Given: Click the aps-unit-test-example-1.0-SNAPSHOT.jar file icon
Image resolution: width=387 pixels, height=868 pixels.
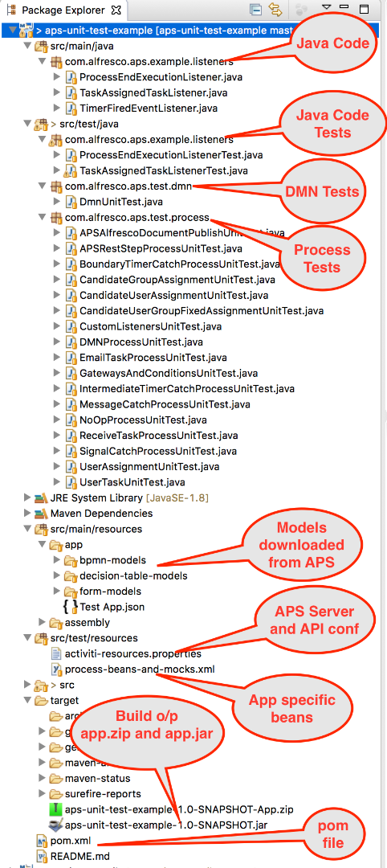Looking at the screenshot, I should [x=56, y=825].
